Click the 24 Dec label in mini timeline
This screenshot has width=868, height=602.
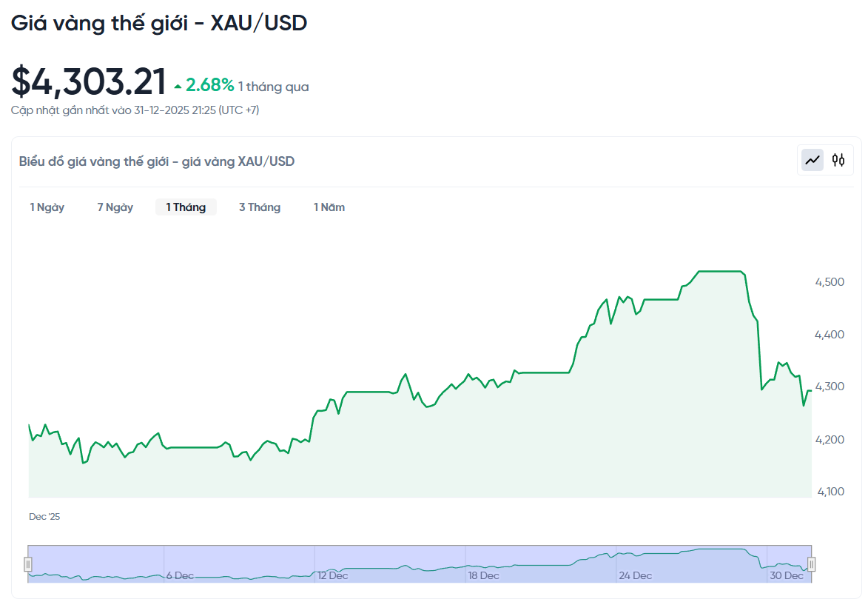(636, 575)
